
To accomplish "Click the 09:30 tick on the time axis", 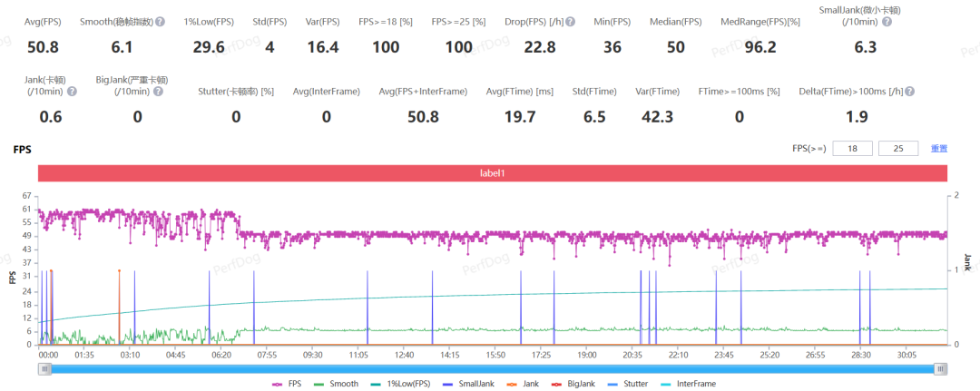I will 312,355.
